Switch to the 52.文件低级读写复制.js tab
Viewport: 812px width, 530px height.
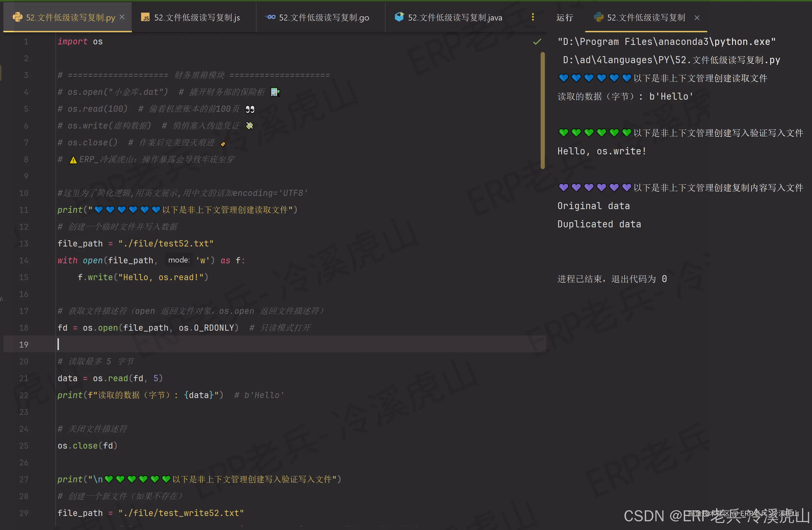point(197,17)
